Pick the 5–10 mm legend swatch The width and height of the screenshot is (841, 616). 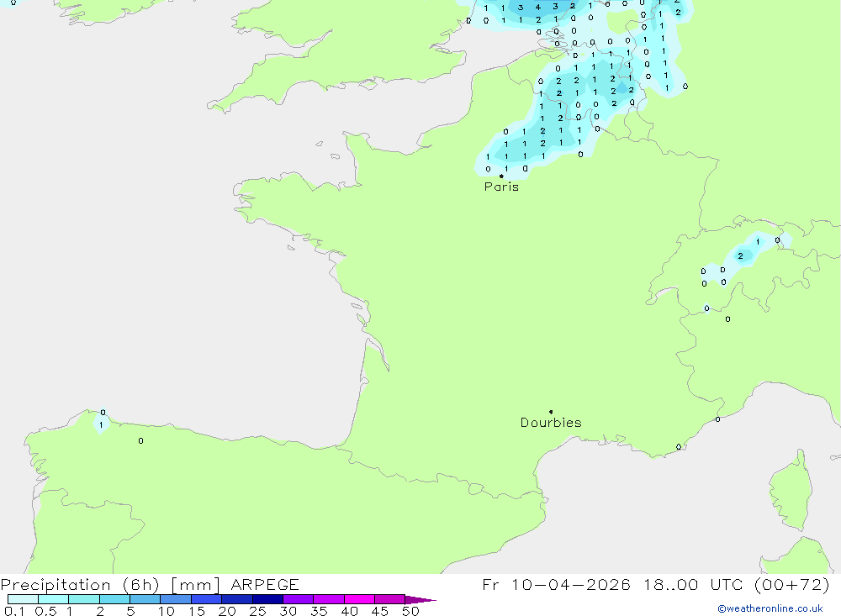[145, 599]
